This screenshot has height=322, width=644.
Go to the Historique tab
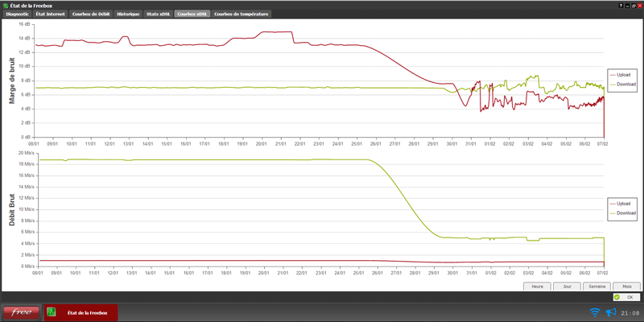(127, 14)
